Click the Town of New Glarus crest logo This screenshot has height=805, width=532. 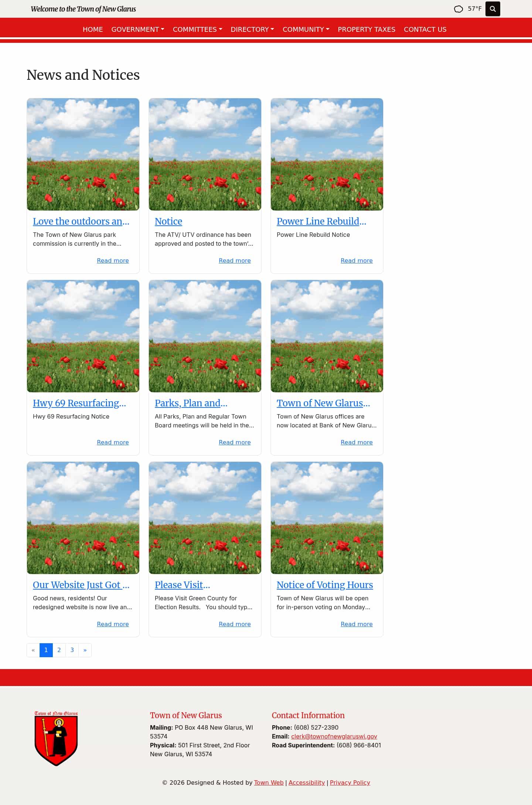[56, 738]
